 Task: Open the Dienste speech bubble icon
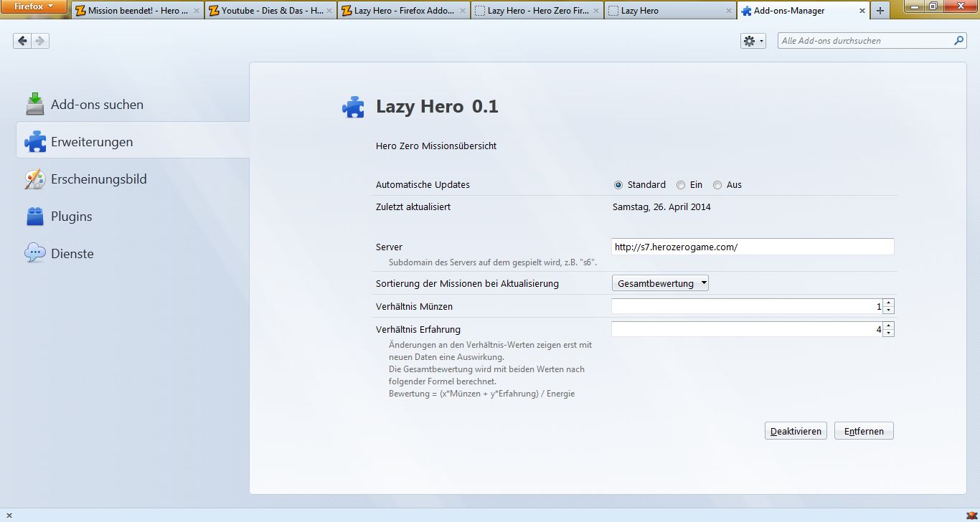click(35, 253)
